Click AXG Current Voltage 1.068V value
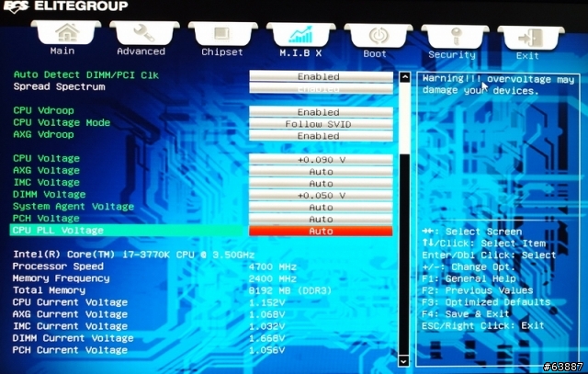Screen dimensions: 588x374 point(266,315)
